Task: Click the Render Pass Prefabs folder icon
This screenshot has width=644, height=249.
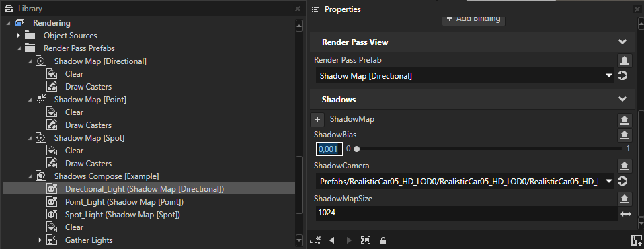Action: (30, 48)
